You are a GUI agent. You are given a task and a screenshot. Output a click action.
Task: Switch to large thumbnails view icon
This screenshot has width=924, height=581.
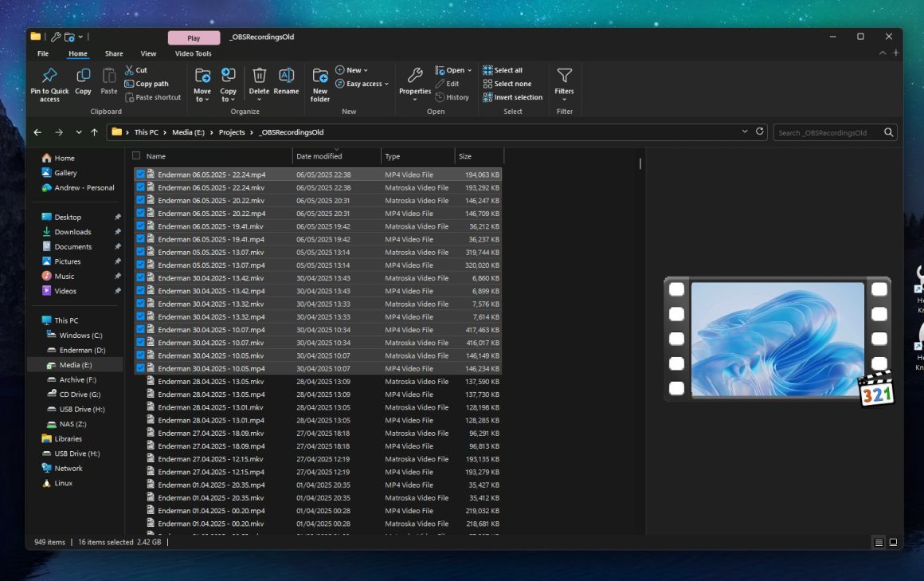(x=894, y=543)
